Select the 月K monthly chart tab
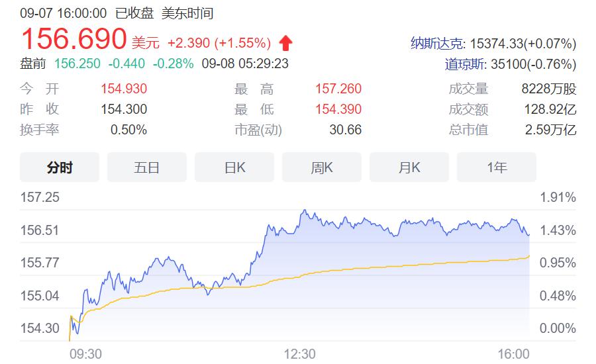 tap(409, 167)
